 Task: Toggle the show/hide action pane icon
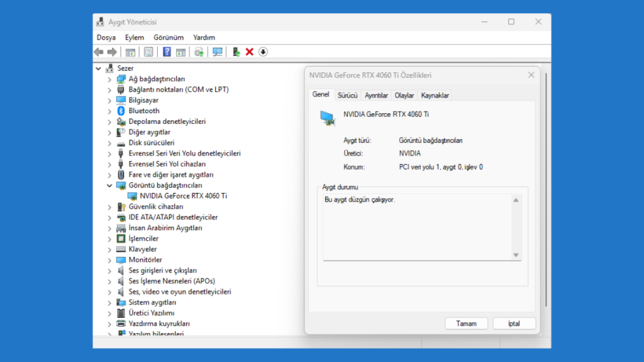(180, 52)
